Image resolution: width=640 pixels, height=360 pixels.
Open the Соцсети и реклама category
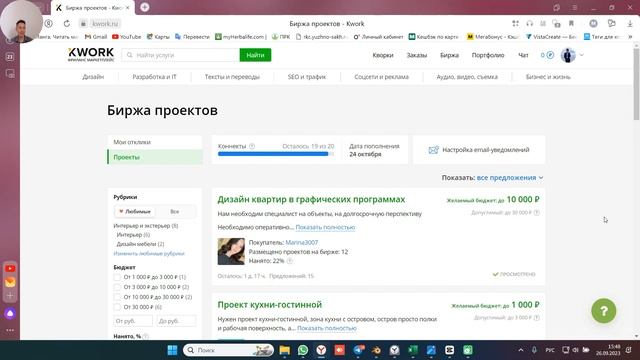click(381, 77)
